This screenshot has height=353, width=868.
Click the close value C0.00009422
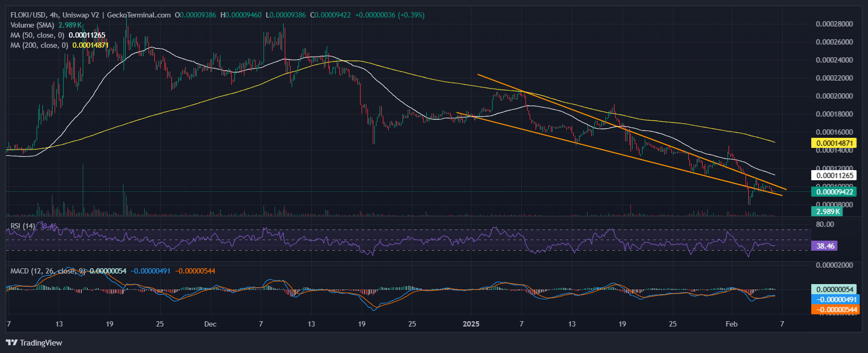click(330, 15)
